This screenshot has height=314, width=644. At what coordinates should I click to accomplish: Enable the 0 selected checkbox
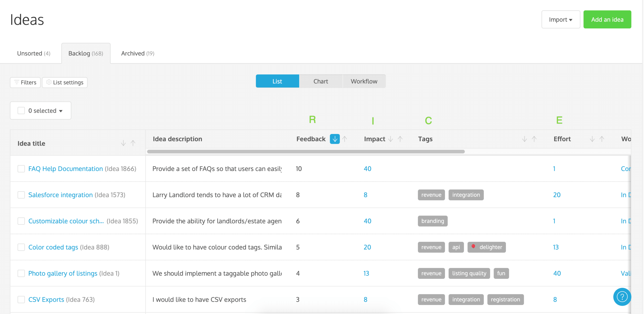21,110
